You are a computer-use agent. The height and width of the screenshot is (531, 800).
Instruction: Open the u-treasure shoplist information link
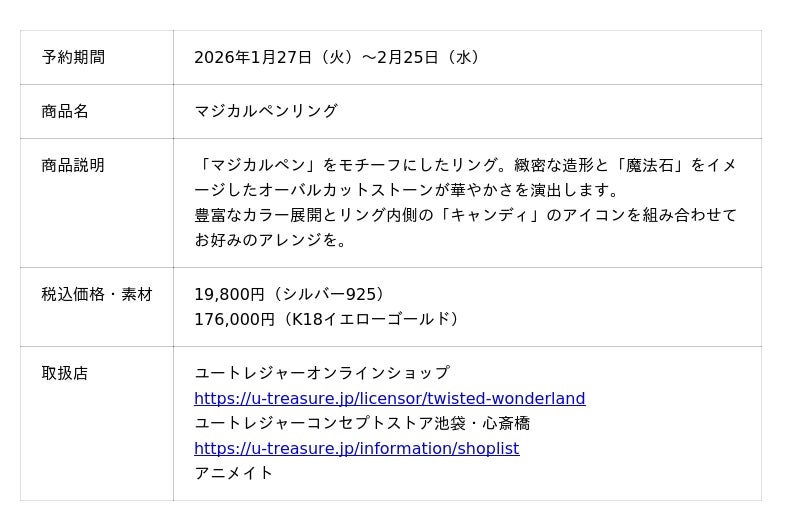tap(356, 448)
